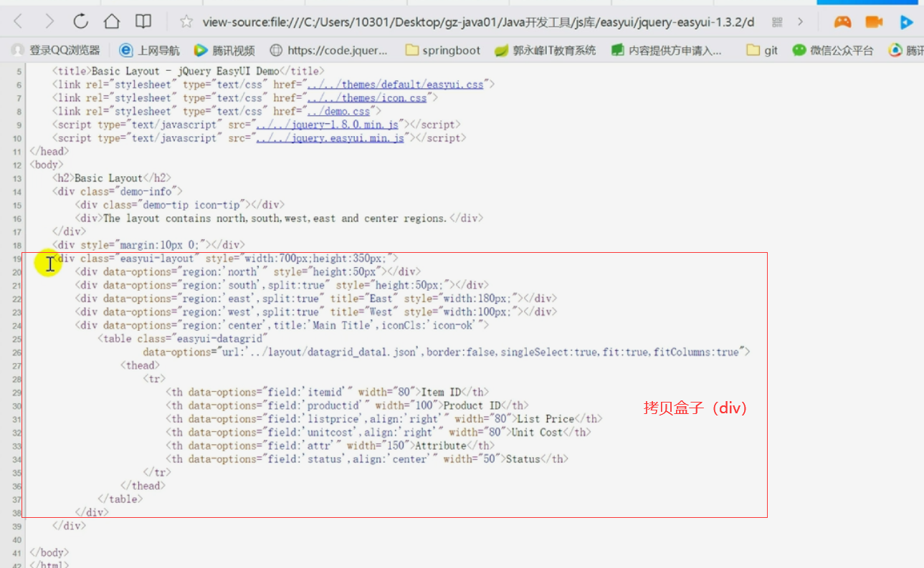
Task: Click the region:'center' Main Title line
Action: (x=282, y=326)
